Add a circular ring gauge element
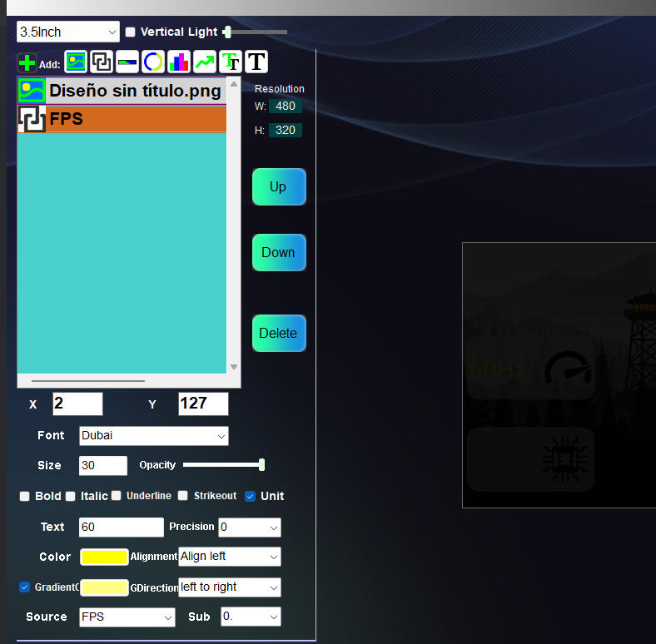 (153, 62)
